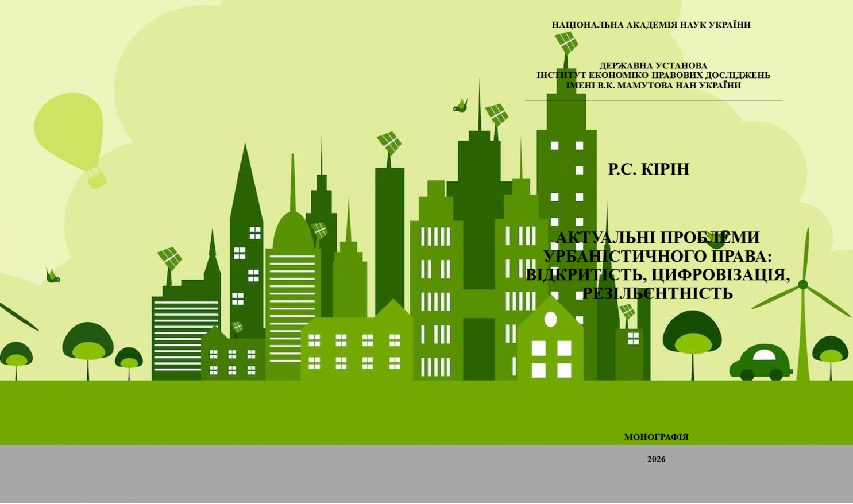Image resolution: width=853 pixels, height=504 pixels.
Task: Click the ДЕРЖАВНА УСТАНОВА text line
Action: tap(653, 65)
